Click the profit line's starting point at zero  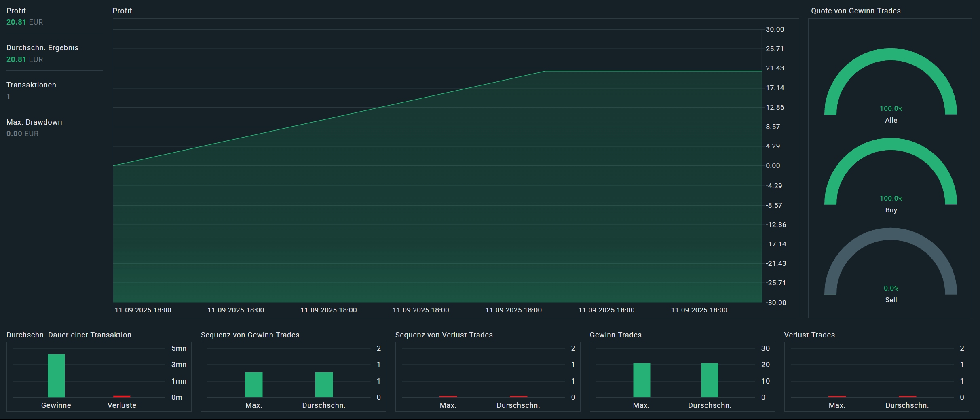pyautogui.click(x=114, y=166)
